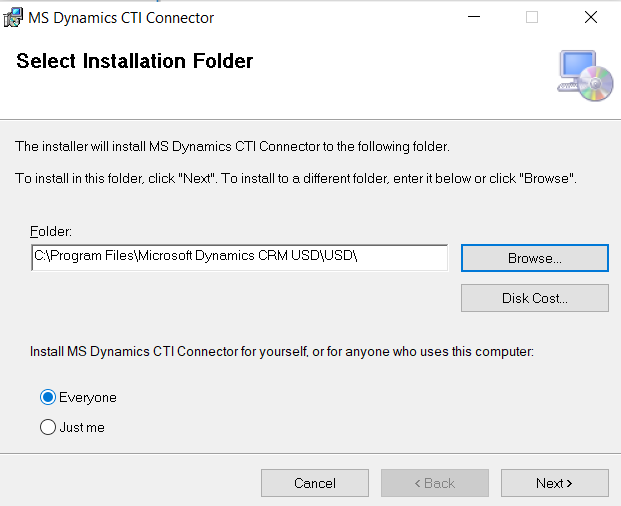Click inside the Folder path field
621x506 pixels.
coord(239,257)
